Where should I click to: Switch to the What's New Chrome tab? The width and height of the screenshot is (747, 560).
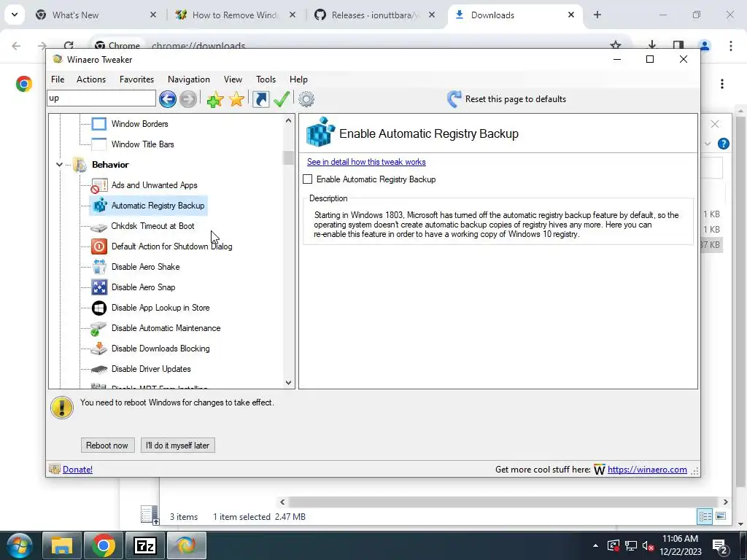pyautogui.click(x=96, y=15)
